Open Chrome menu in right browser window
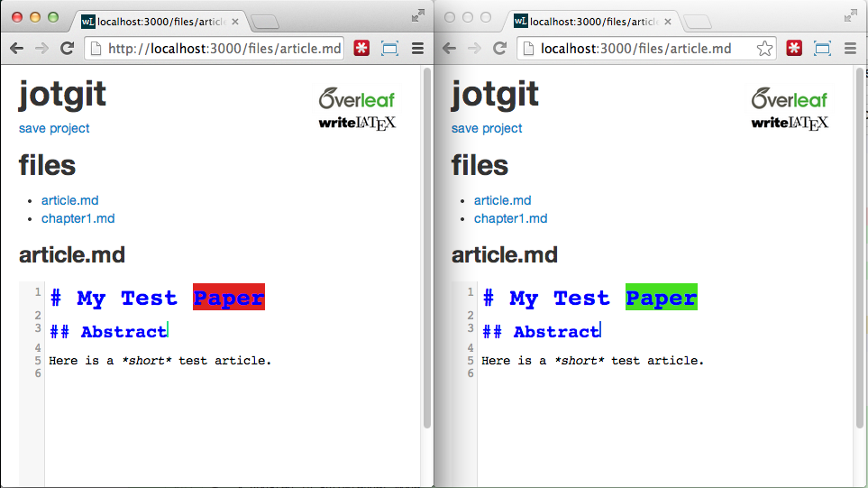This screenshot has height=488, width=868. [851, 49]
